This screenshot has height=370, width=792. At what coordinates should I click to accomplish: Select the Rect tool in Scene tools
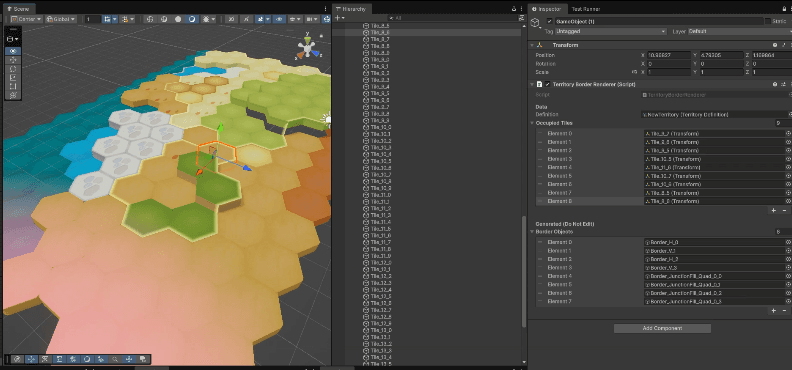click(x=13, y=86)
